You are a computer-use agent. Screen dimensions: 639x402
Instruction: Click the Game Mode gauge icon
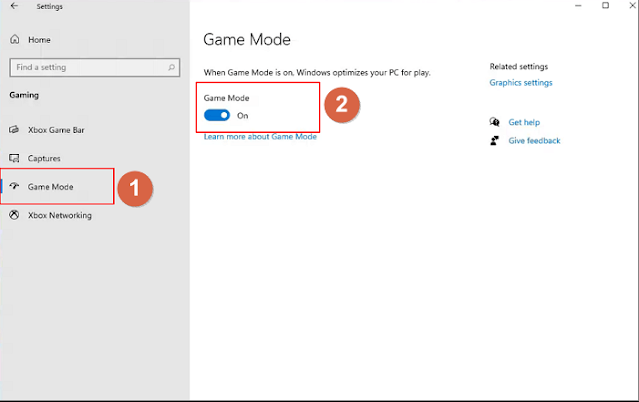click(14, 186)
